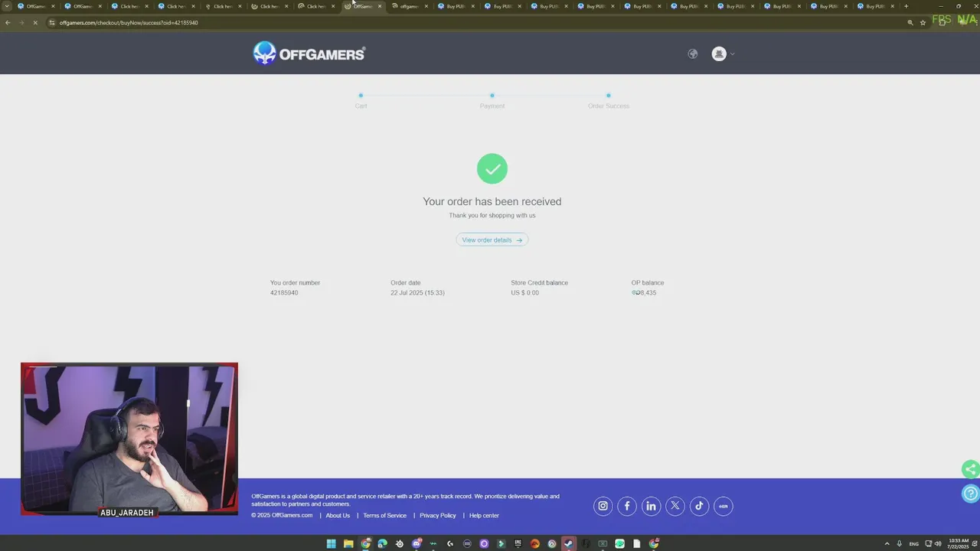The image size is (980, 551).
Task: Click the Cart step in the progress bar
Action: [361, 101]
